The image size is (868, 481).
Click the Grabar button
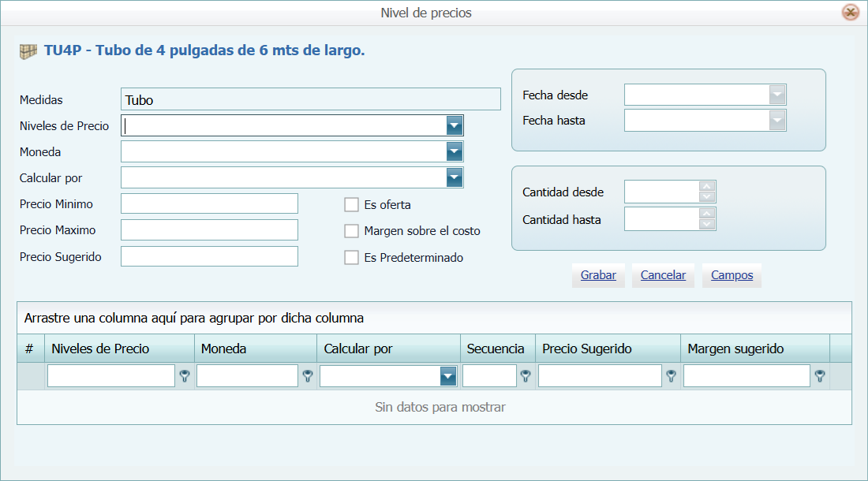click(x=597, y=274)
